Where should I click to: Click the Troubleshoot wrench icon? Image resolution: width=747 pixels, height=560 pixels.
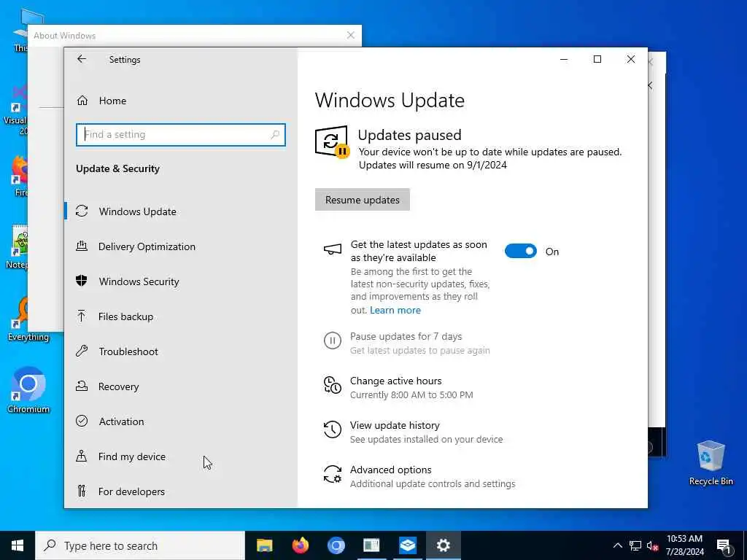tap(82, 351)
